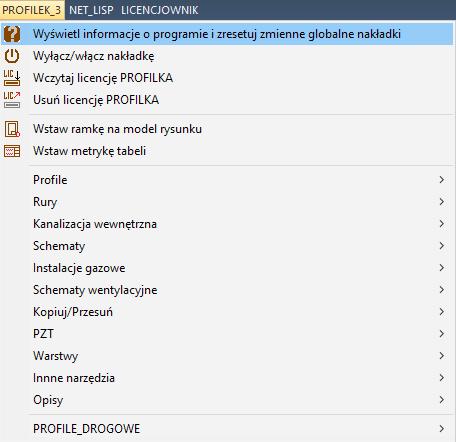The height and width of the screenshot is (442, 456).
Task: Click the question-mark program info icon
Action: 12,34
